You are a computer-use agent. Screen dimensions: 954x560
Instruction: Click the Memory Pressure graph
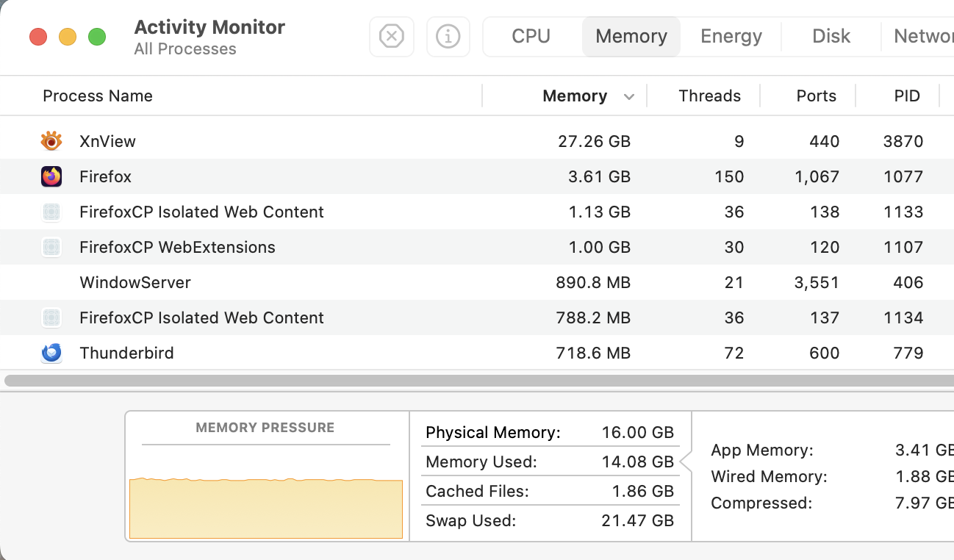(x=266, y=508)
